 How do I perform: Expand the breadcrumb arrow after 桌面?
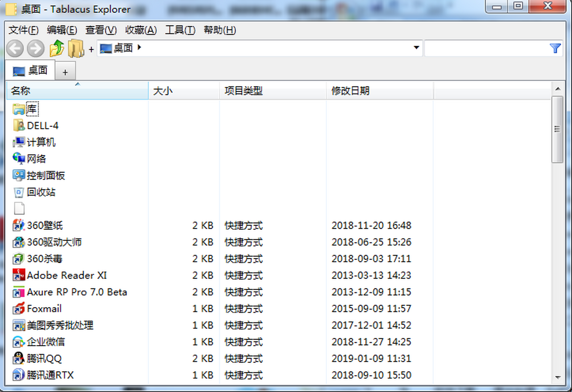click(x=139, y=47)
